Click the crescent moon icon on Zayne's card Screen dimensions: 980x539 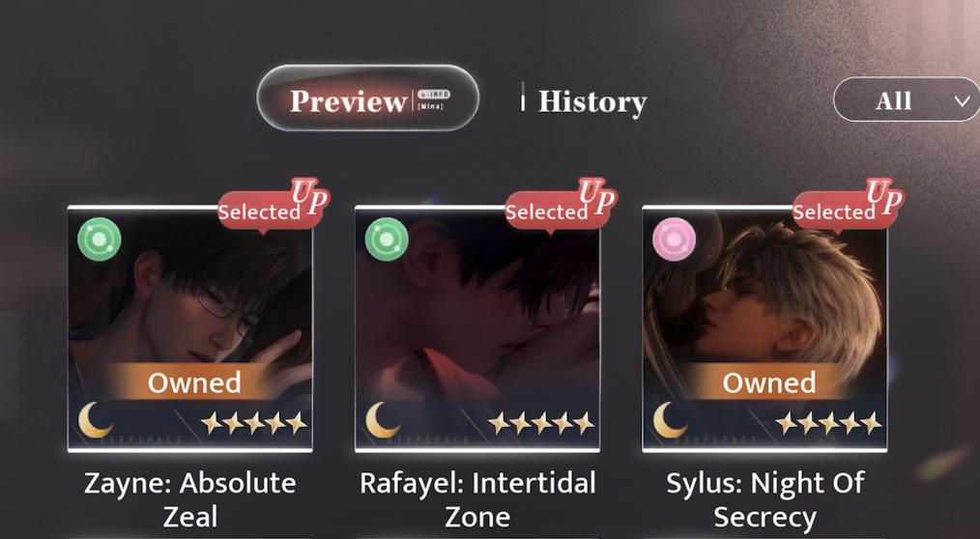point(96,420)
